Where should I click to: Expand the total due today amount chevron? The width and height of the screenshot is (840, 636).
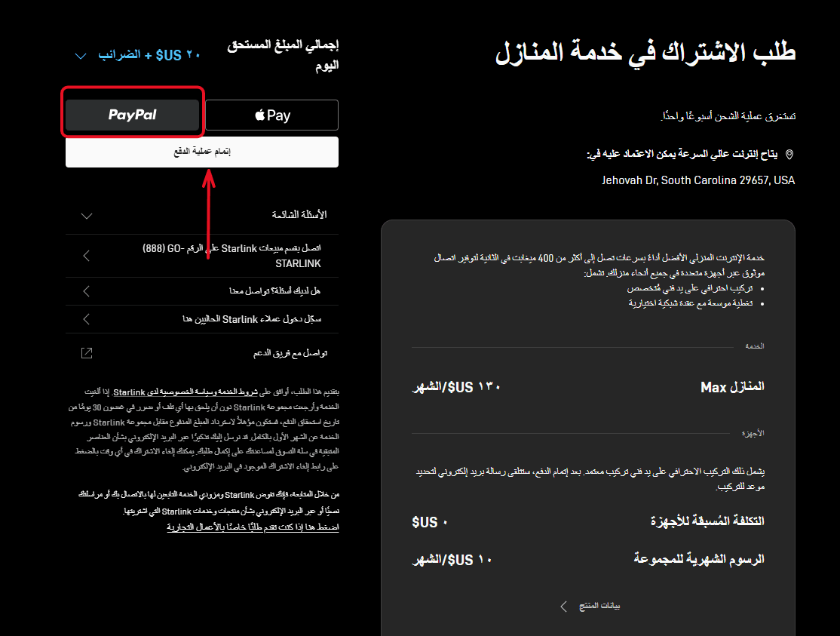(81, 56)
